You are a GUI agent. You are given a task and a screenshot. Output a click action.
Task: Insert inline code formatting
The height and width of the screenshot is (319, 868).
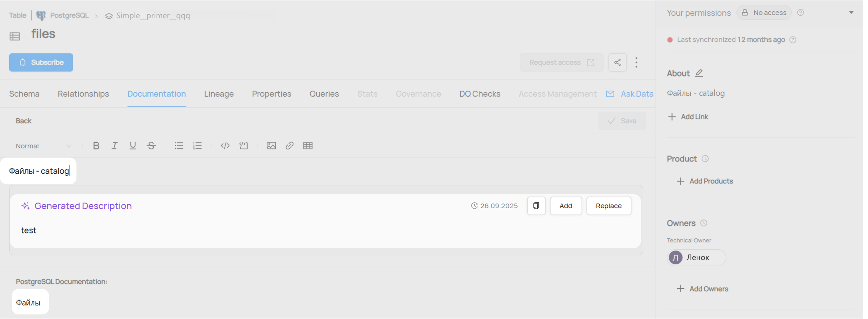click(225, 146)
